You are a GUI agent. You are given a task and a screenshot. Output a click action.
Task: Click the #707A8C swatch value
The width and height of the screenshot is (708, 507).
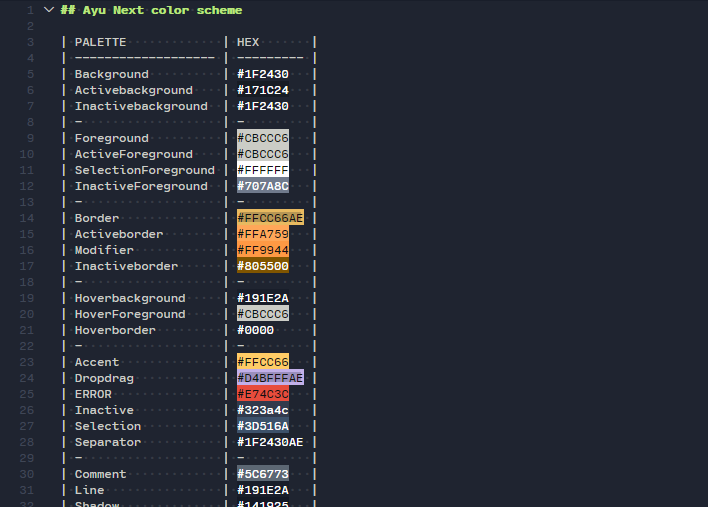[x=263, y=186]
